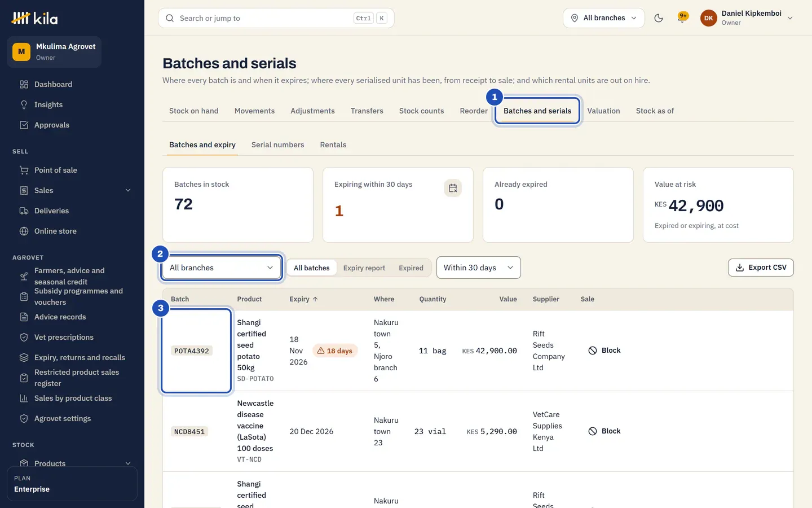Switch to the Movements tab

pyautogui.click(x=255, y=111)
